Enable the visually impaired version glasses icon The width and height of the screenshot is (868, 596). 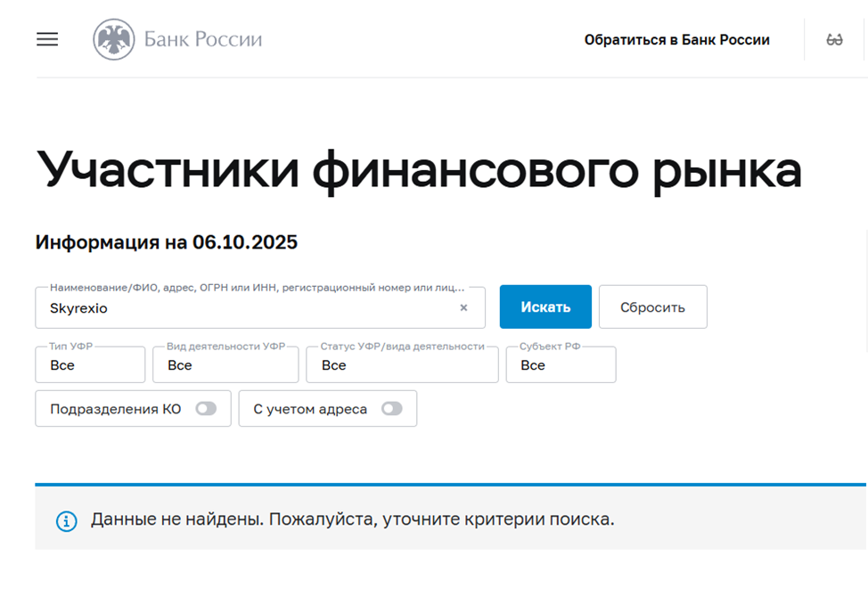pos(834,40)
